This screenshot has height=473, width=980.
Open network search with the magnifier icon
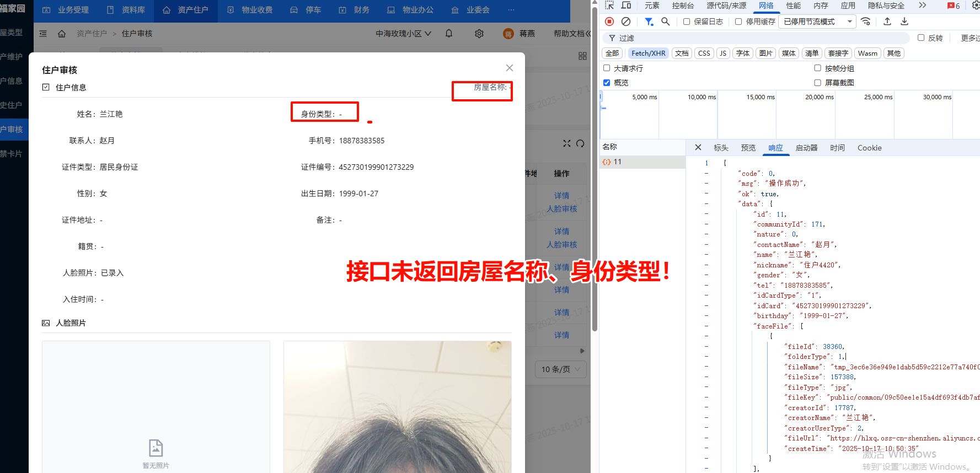[x=666, y=21]
